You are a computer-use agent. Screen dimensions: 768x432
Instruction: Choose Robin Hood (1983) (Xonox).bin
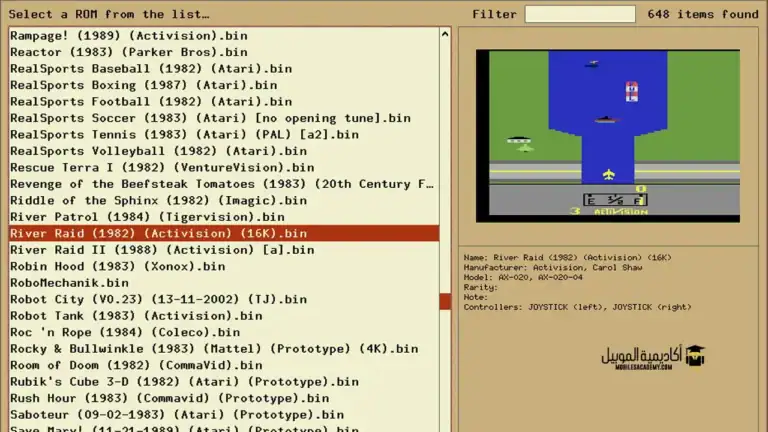coord(118,266)
